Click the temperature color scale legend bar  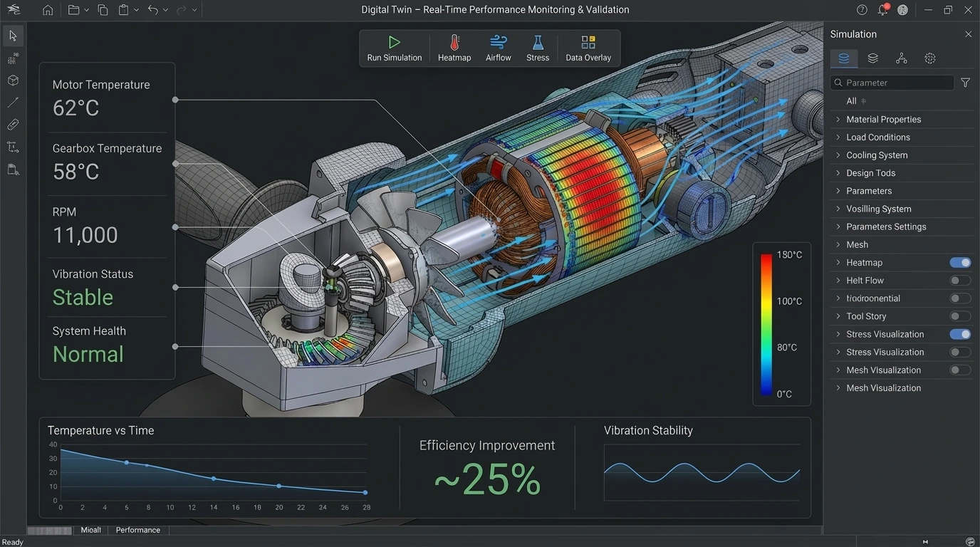(766, 324)
